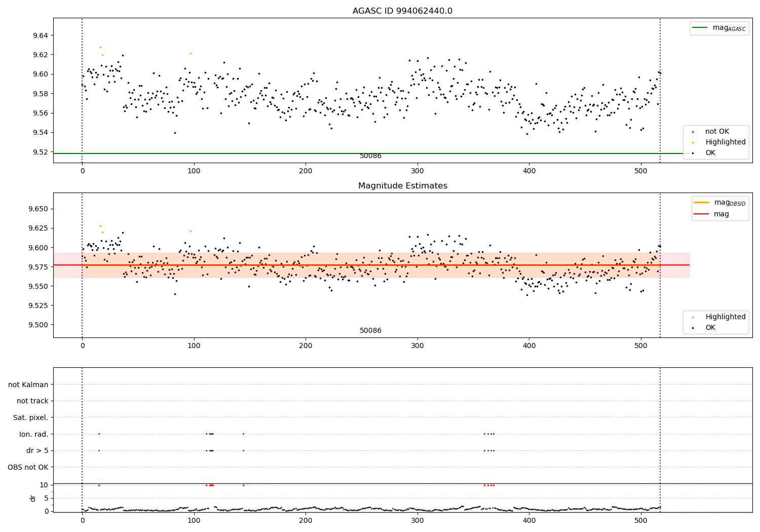
Task: Click the 9.650 y-axis tick in middle plot
Action: (39, 209)
